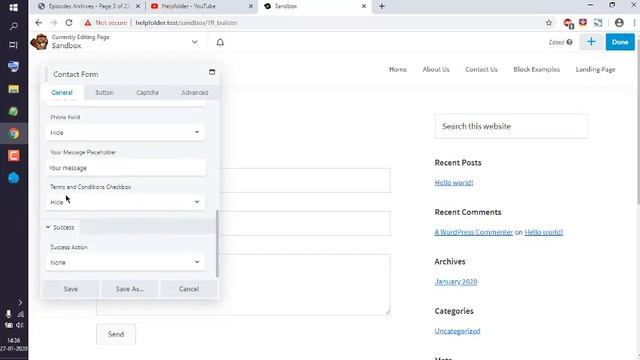Collapse the Success section
Screen dimensions: 640x360
click(60, 227)
